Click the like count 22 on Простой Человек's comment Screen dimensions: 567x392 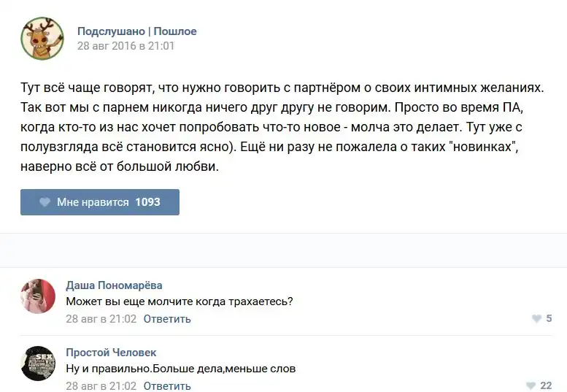[x=546, y=385]
